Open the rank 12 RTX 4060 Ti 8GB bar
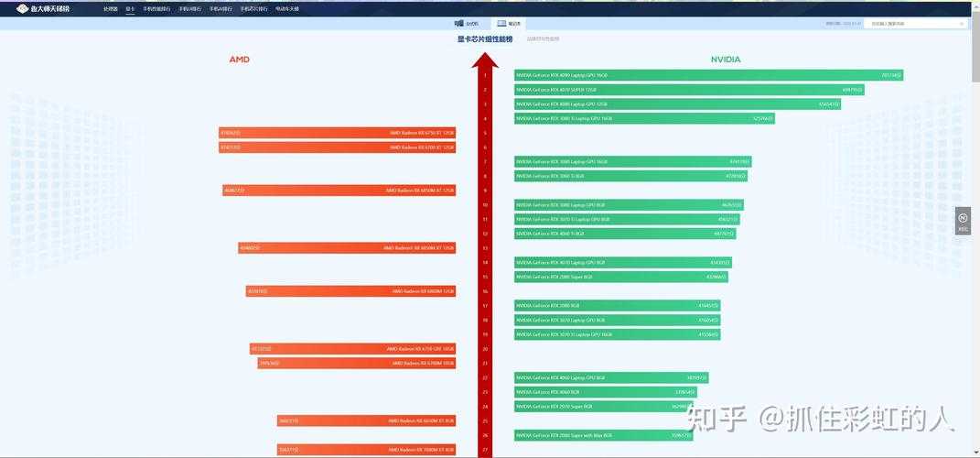 [625, 234]
